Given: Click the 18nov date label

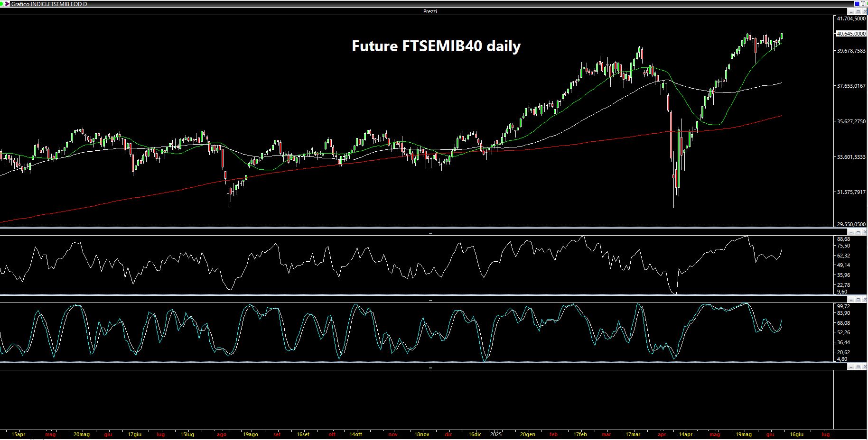Looking at the screenshot, I should (422, 434).
